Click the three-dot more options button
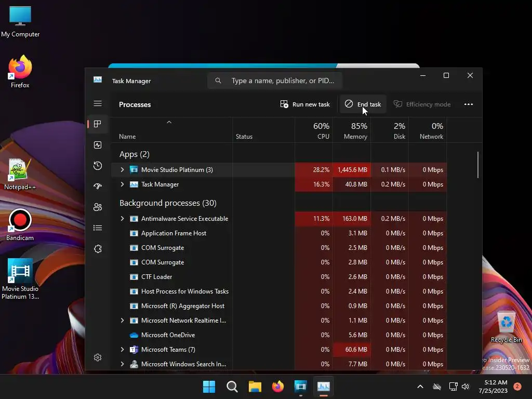Screen dimensions: 532x399 (x=468, y=104)
